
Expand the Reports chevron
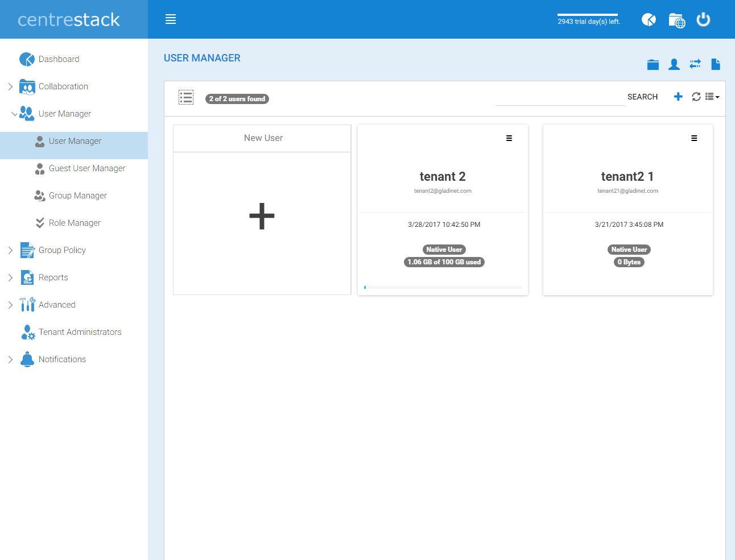point(10,277)
